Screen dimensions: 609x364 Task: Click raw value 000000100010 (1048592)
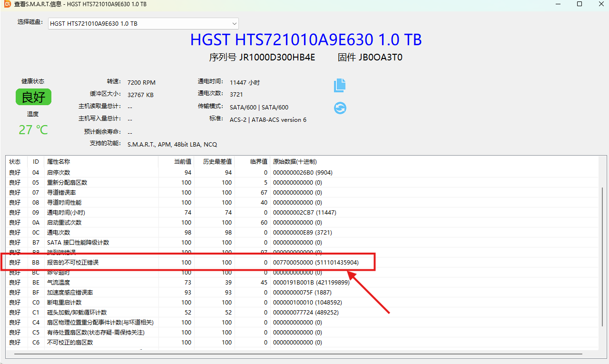307,302
